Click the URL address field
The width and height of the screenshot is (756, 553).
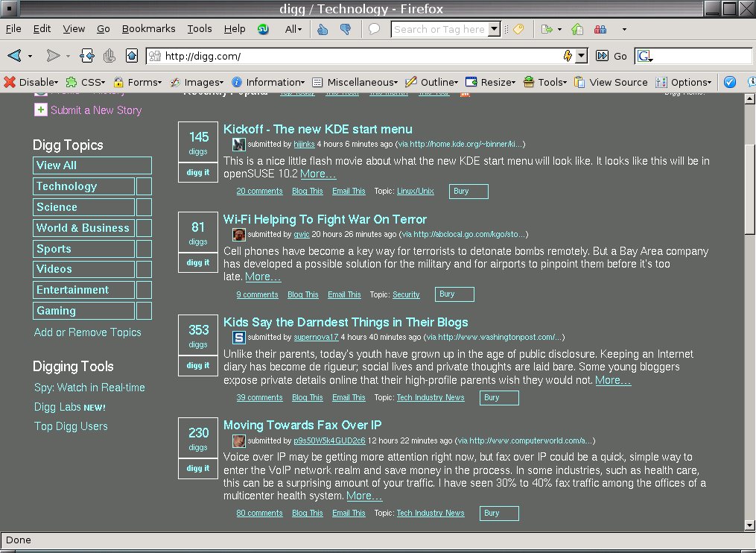tap(361, 56)
